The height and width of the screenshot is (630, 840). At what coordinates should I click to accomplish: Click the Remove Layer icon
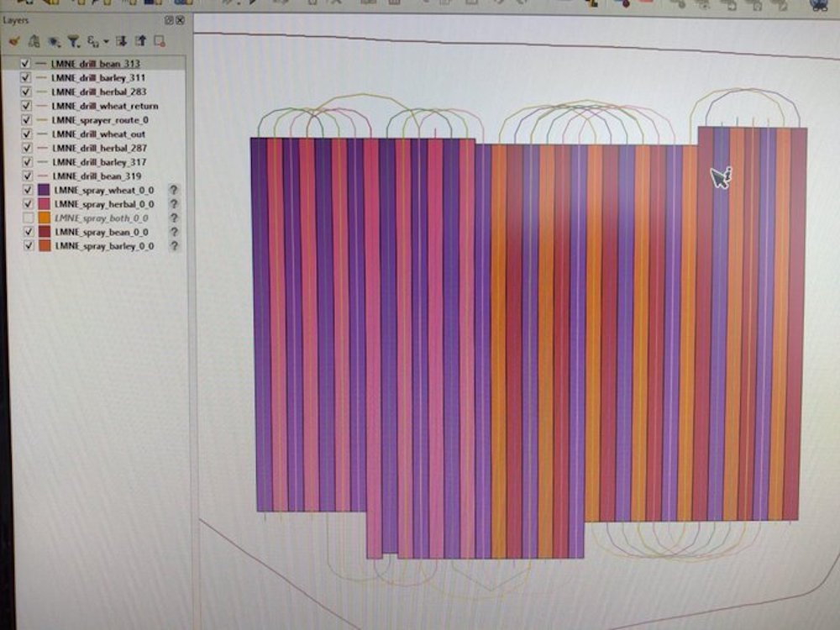[159, 40]
